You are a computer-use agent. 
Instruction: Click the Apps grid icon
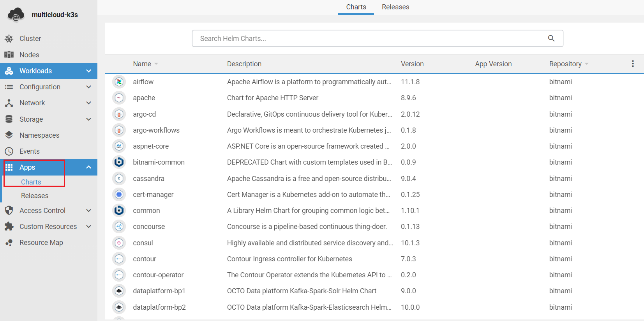[x=9, y=167]
